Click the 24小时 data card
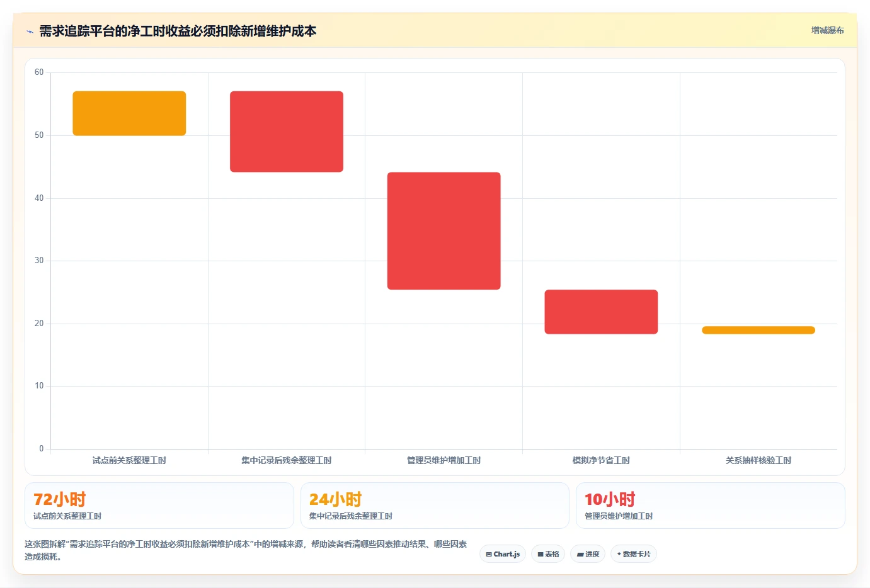This screenshot has height=588, width=870. coord(435,506)
